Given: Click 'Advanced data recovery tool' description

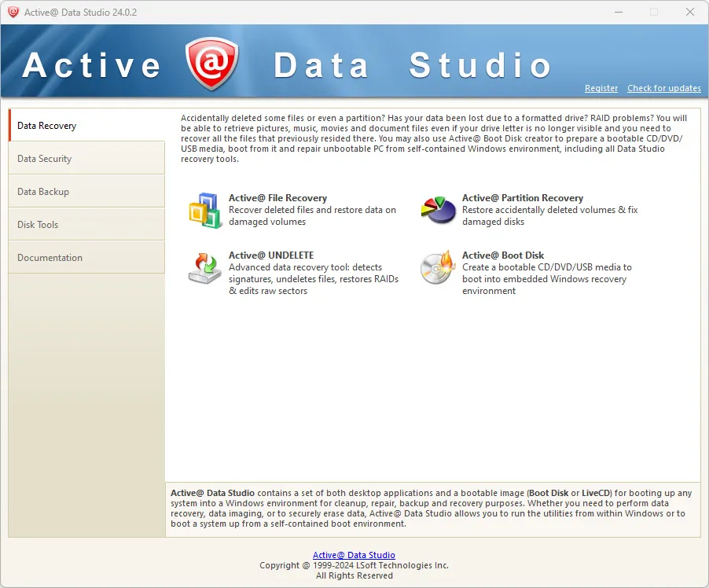Looking at the screenshot, I should 314,279.
